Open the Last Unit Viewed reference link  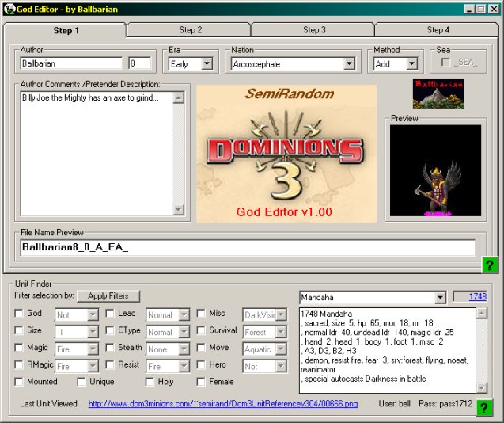[222, 404]
